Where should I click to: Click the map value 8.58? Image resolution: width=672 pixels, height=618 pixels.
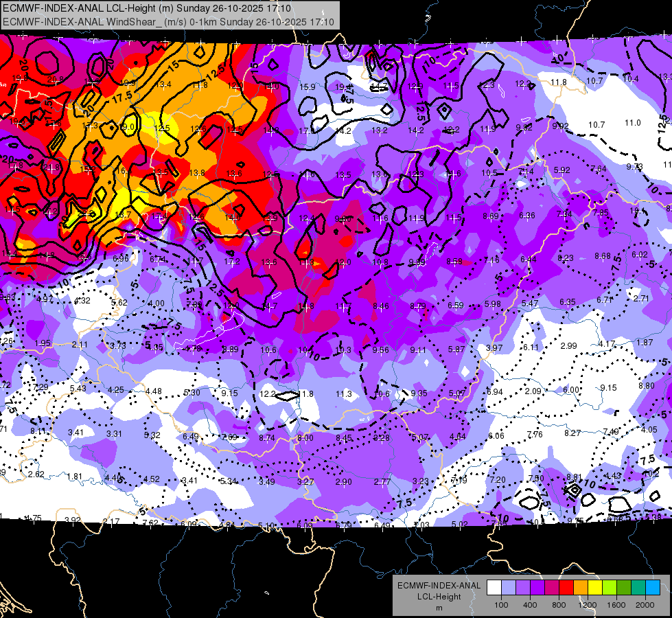pyautogui.click(x=454, y=261)
